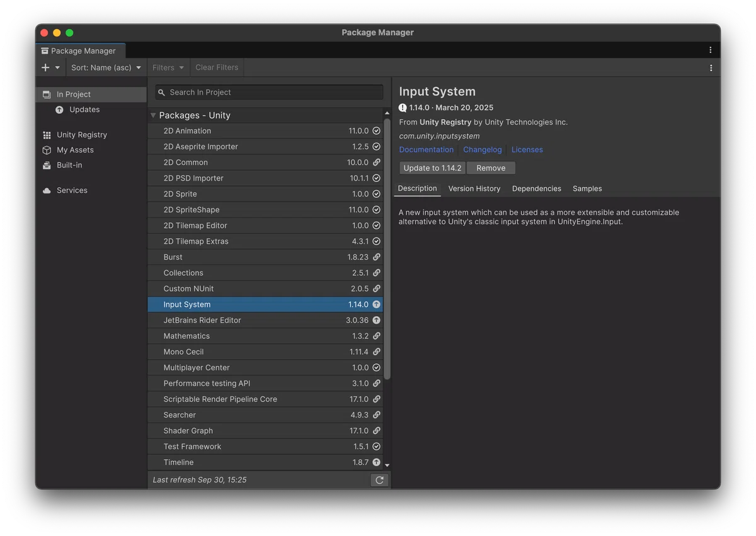Open Built-in in the sidebar

click(91, 165)
